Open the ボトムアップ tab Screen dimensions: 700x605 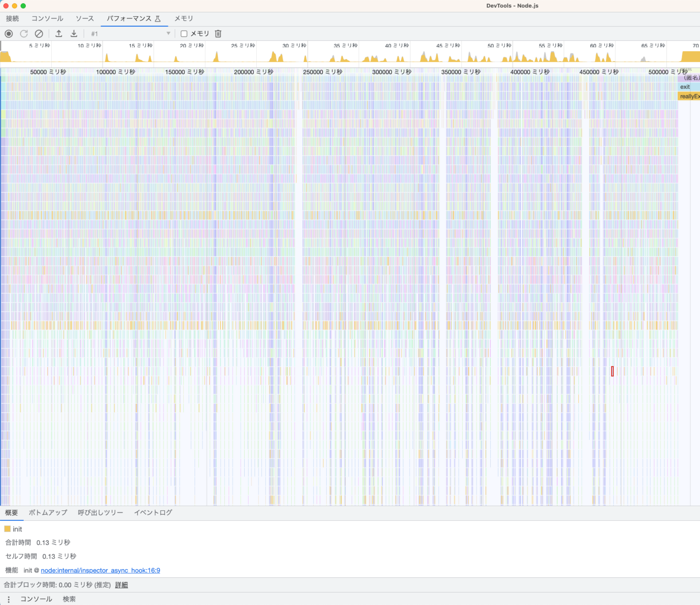[48, 513]
